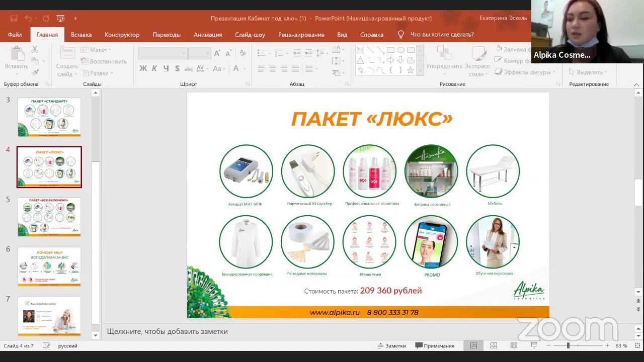Screen dimensions: 644x362
Task: Select slide 5 thumbnail ВСЕ ВКЛЮЧЕНО
Action: [49, 216]
